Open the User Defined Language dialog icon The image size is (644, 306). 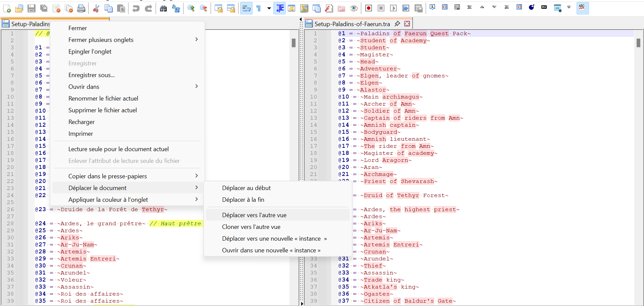(x=292, y=8)
